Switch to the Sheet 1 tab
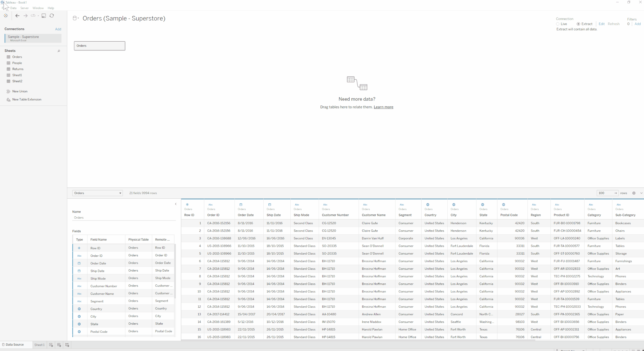Screen dimensions: 644x351 (39, 345)
